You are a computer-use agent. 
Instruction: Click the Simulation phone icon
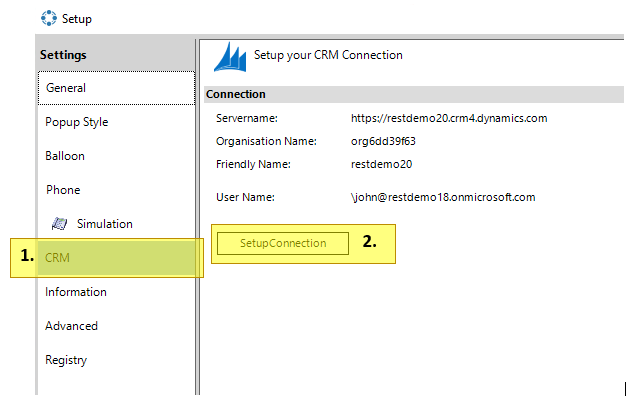[x=59, y=223]
